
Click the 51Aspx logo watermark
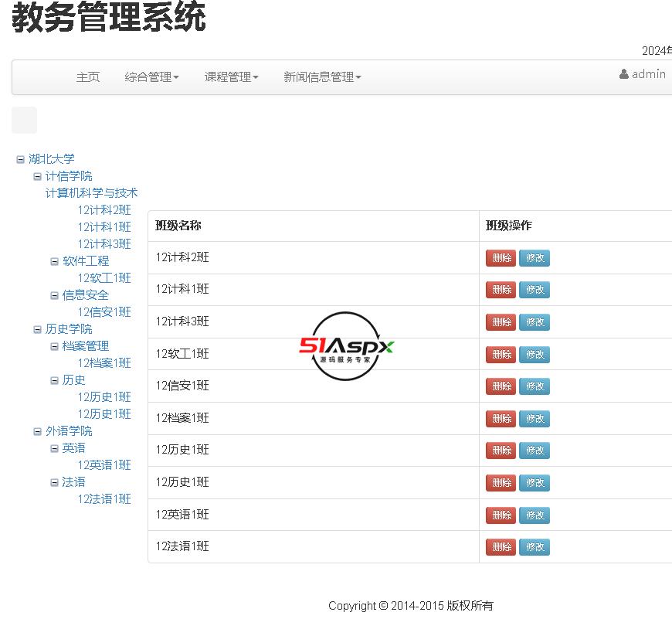[347, 346]
